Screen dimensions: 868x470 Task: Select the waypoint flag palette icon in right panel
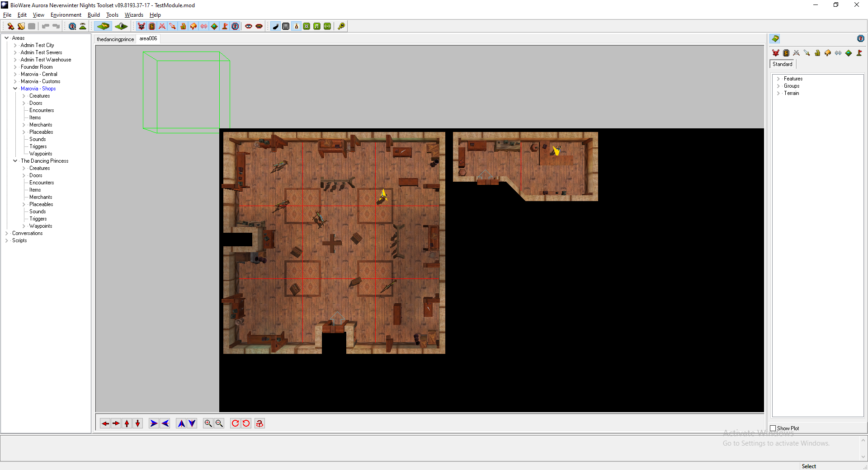point(859,53)
